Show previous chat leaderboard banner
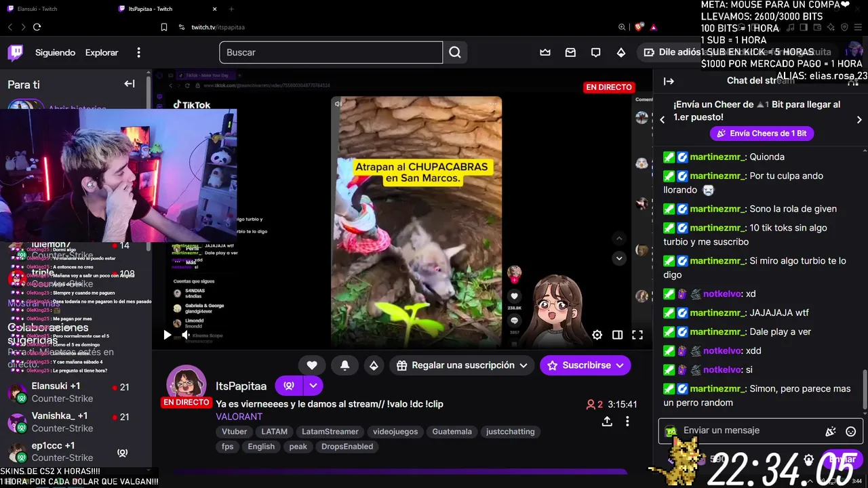The image size is (868, 488). point(663,119)
